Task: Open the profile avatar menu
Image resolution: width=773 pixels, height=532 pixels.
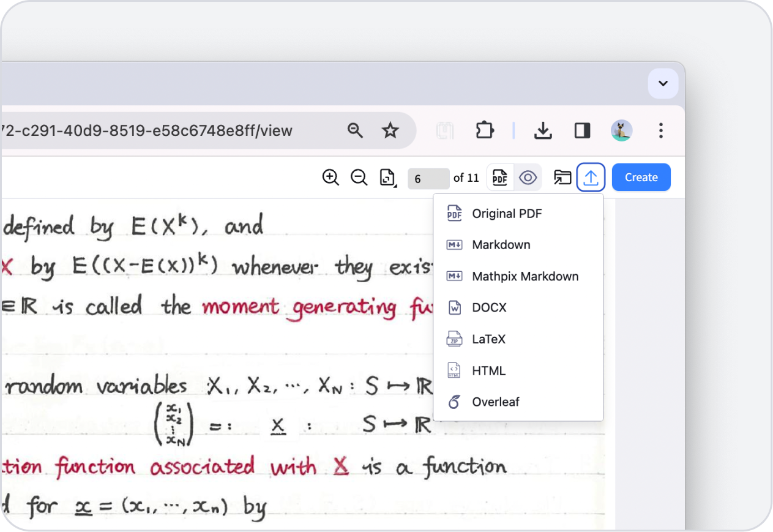Action: [x=621, y=130]
